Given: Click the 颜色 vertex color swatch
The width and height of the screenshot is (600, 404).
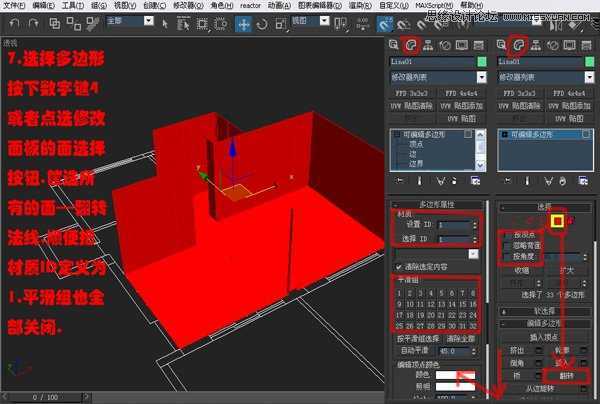Looking at the screenshot, I should tap(455, 375).
